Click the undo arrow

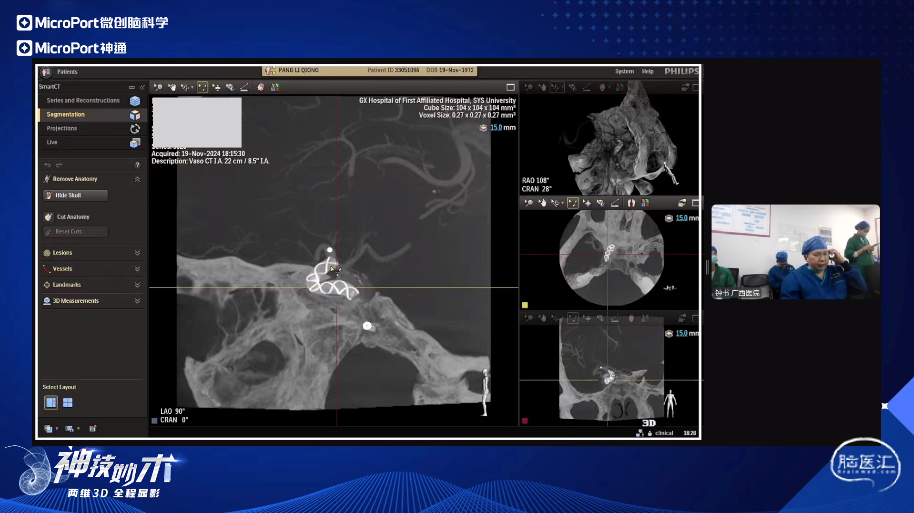point(48,165)
